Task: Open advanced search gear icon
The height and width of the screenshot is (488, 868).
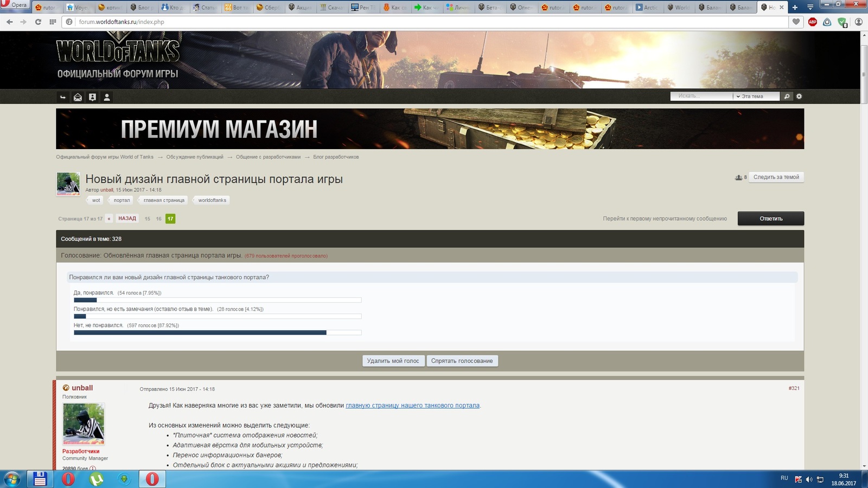Action: tap(799, 97)
